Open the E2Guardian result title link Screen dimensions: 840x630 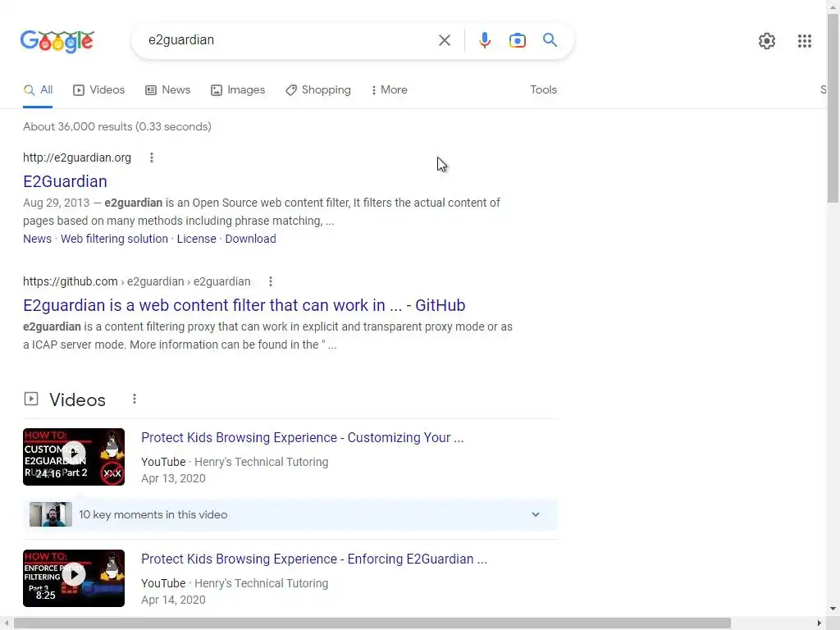pos(65,181)
